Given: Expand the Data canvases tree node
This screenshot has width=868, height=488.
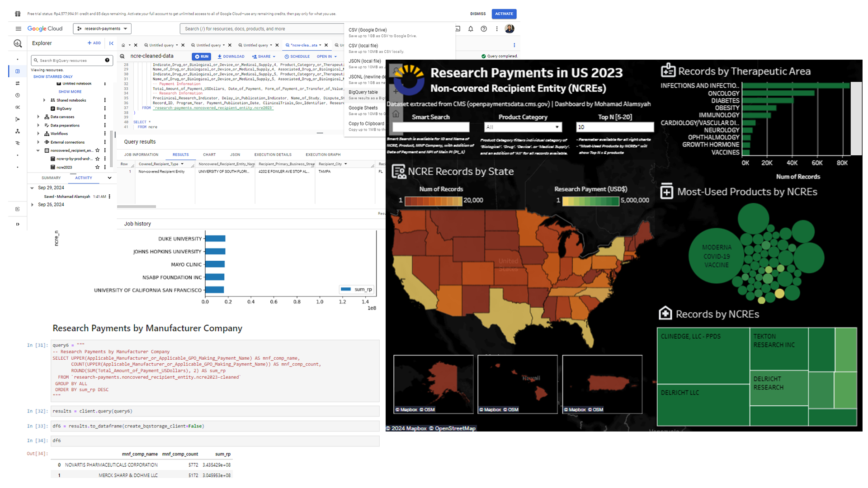Looking at the screenshot, I should 38,117.
